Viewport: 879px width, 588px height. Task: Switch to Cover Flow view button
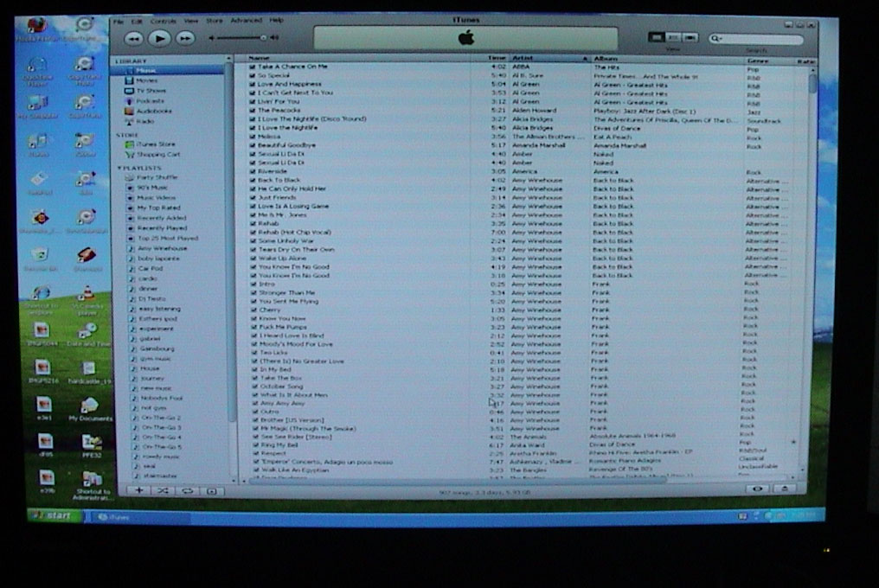pyautogui.click(x=690, y=37)
